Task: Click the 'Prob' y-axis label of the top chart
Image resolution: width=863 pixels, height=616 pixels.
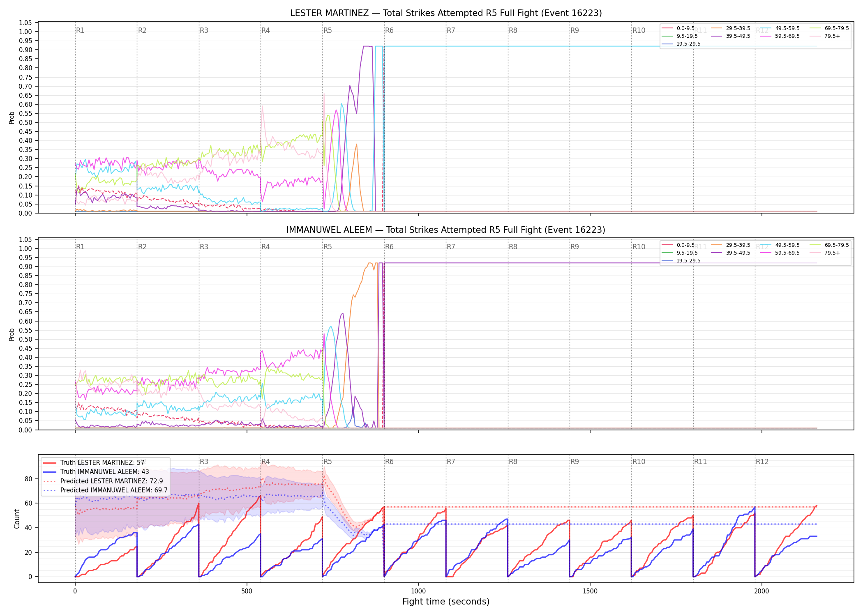Action: [12, 117]
